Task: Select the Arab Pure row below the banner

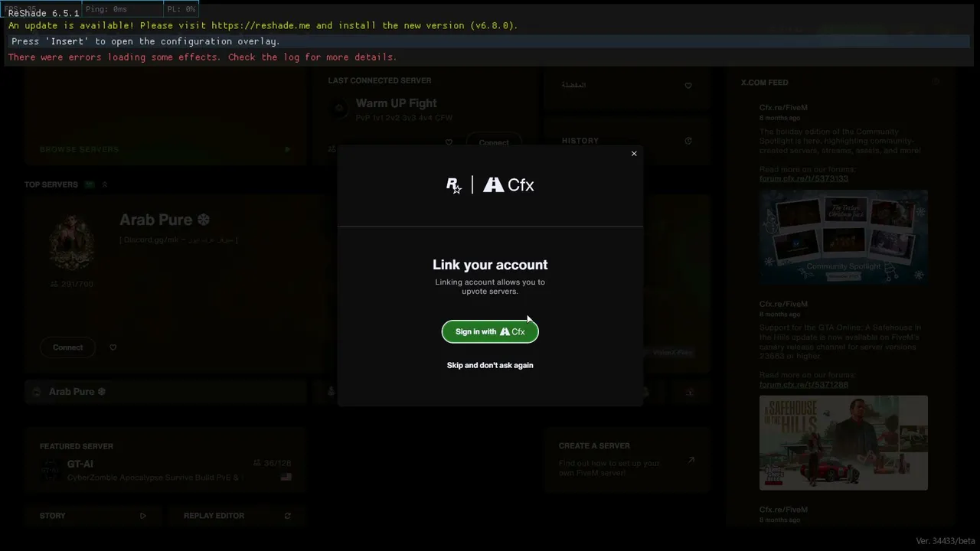Action: click(165, 392)
